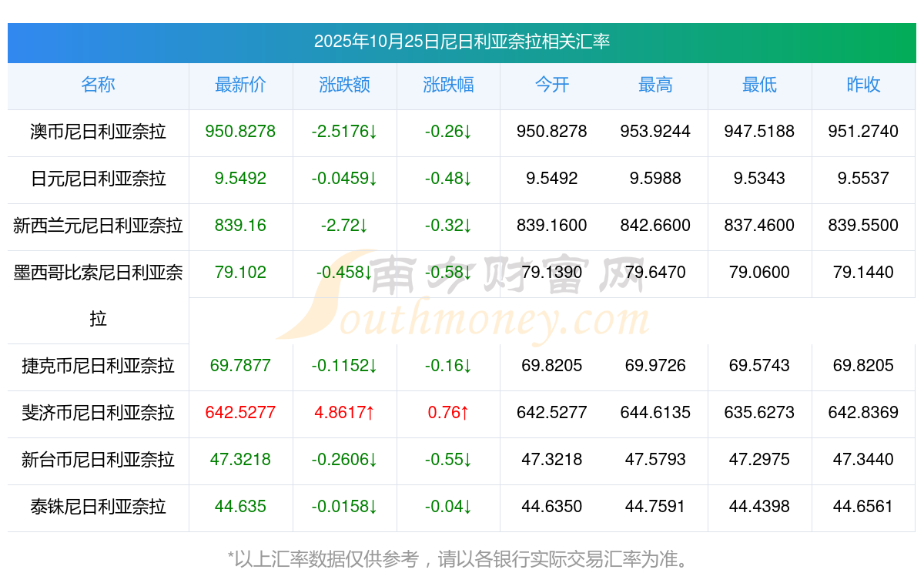The width and height of the screenshot is (924, 583).
Task: Click the high value 953.9244
Action: click(655, 132)
